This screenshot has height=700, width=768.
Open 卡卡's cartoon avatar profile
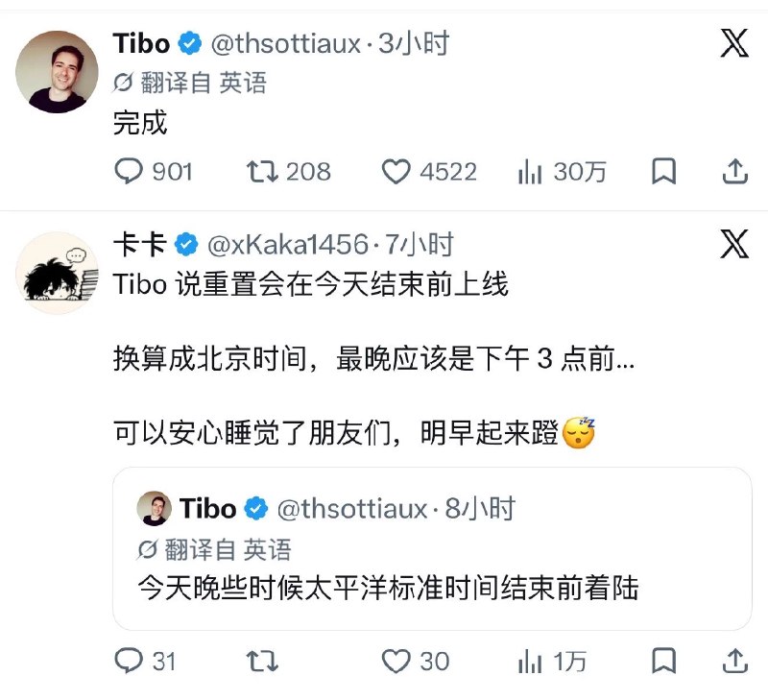click(57, 273)
